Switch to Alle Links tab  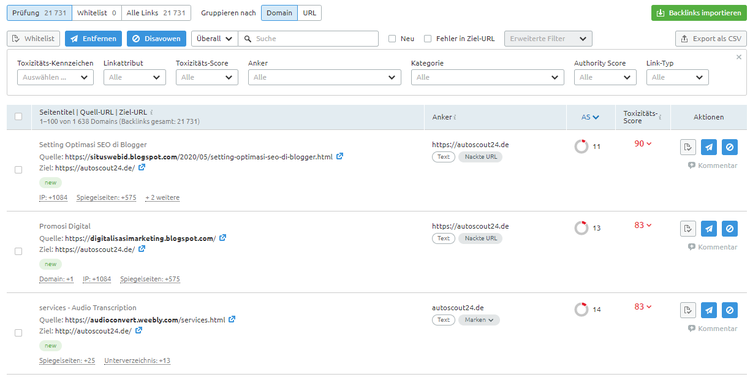point(156,13)
